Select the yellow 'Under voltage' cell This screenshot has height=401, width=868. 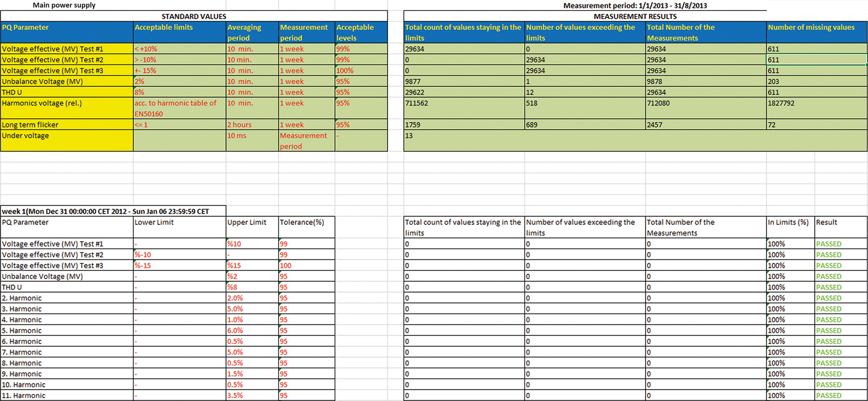[x=67, y=141]
